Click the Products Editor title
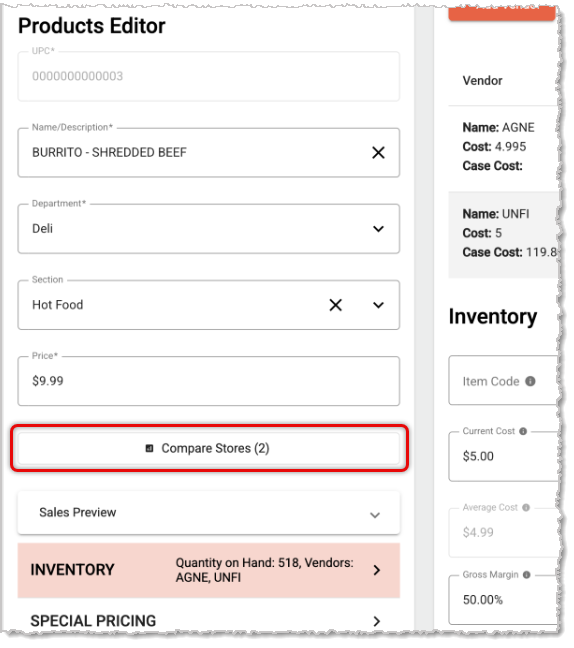 92,26
